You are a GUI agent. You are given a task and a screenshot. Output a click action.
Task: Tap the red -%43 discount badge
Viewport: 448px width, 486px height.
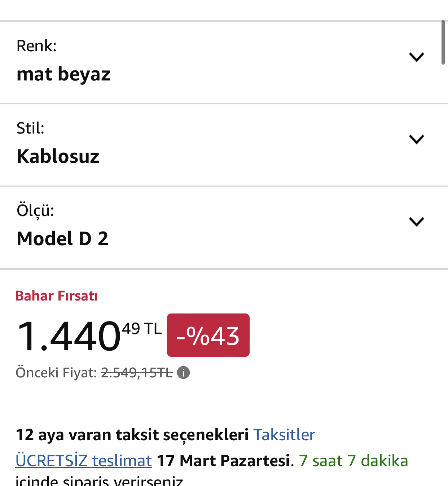[208, 335]
